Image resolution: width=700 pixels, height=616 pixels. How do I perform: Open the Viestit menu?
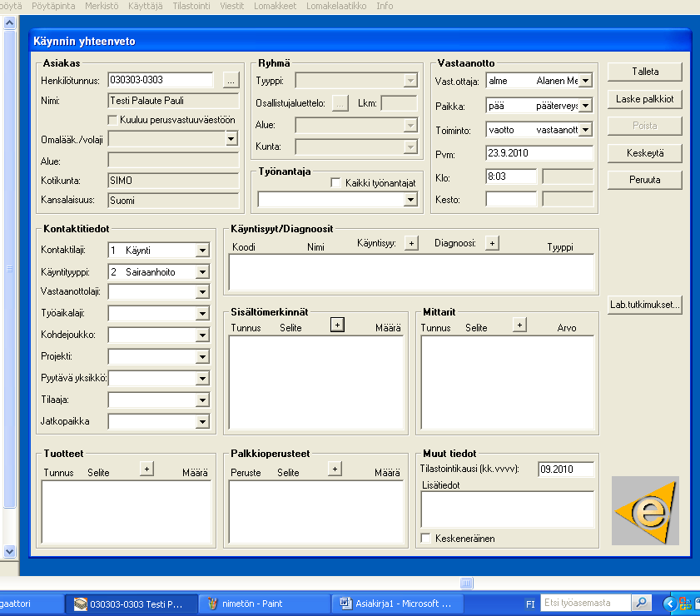pyautogui.click(x=231, y=6)
